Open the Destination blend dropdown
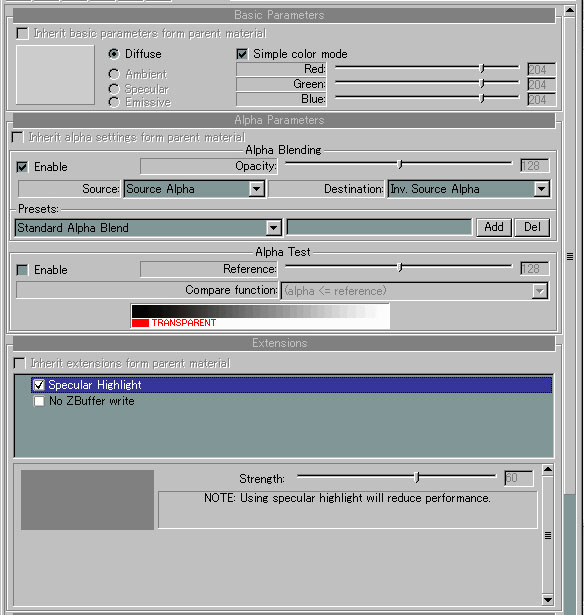Screen dimensions: 584x615 (541, 189)
